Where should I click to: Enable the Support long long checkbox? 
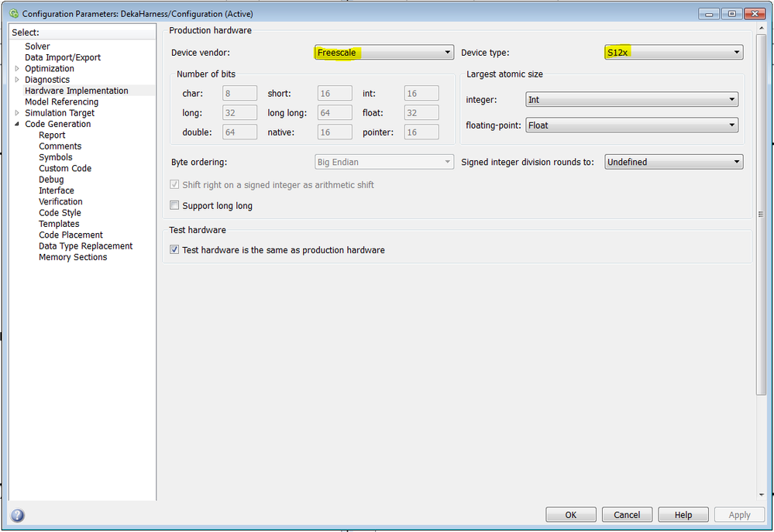[x=174, y=205]
